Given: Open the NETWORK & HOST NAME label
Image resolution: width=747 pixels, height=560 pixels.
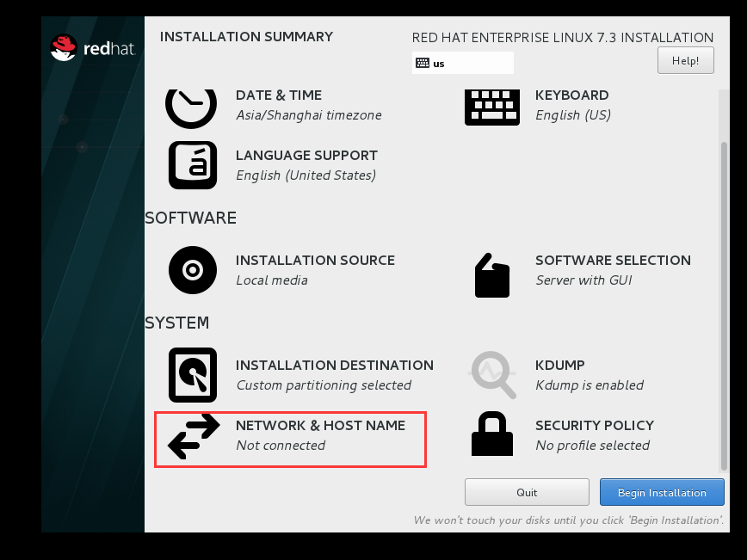Looking at the screenshot, I should pos(321,426).
